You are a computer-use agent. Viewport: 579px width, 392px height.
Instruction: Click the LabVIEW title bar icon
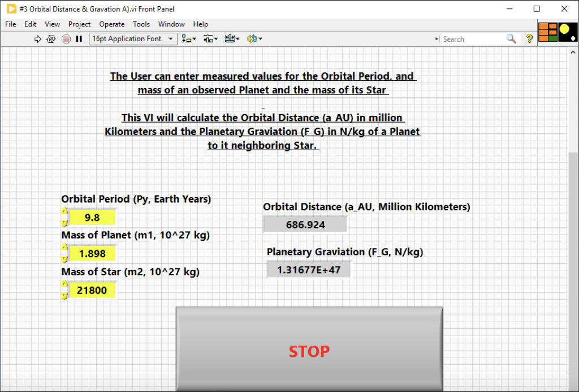[11, 9]
